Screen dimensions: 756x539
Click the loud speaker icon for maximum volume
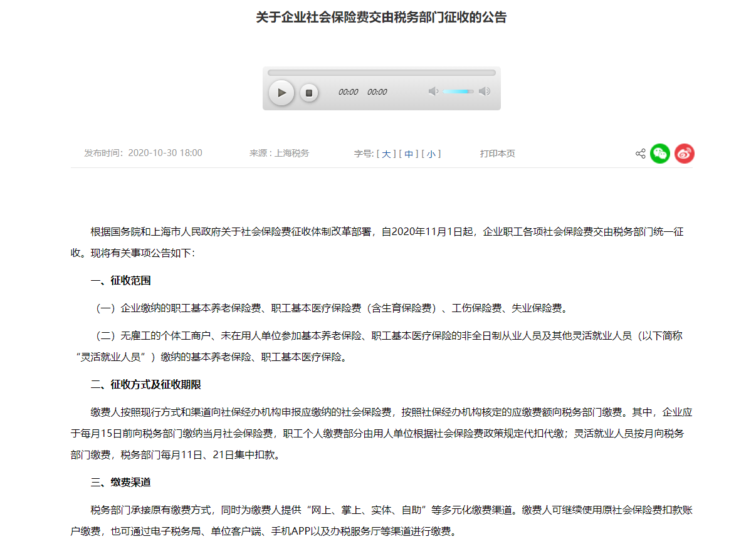485,92
